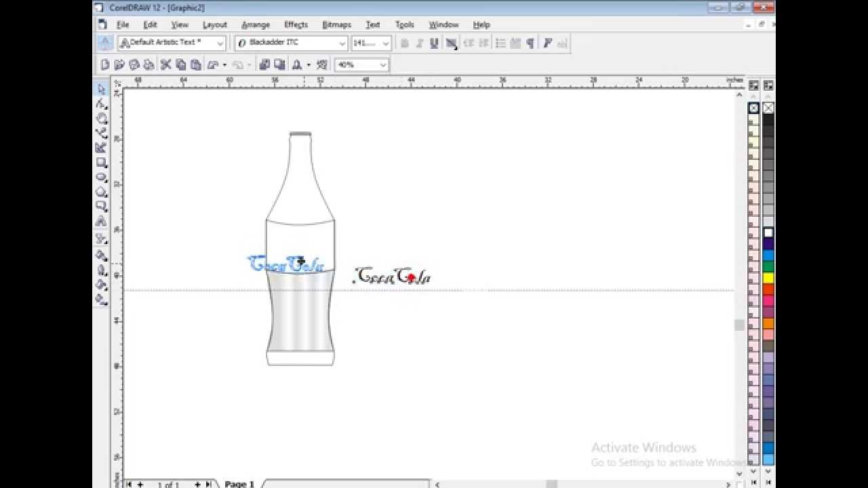The image size is (868, 488).
Task: Select the Pick tool in the toolbox
Action: click(102, 89)
